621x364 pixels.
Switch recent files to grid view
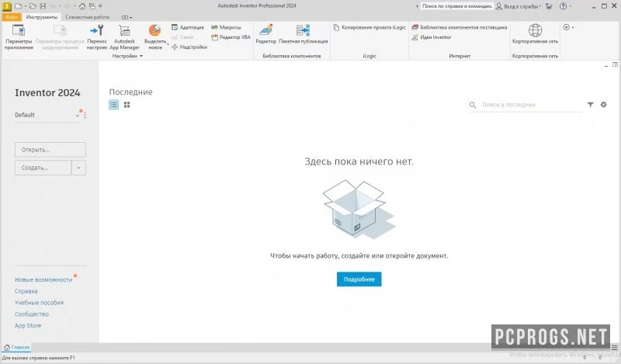click(x=127, y=105)
